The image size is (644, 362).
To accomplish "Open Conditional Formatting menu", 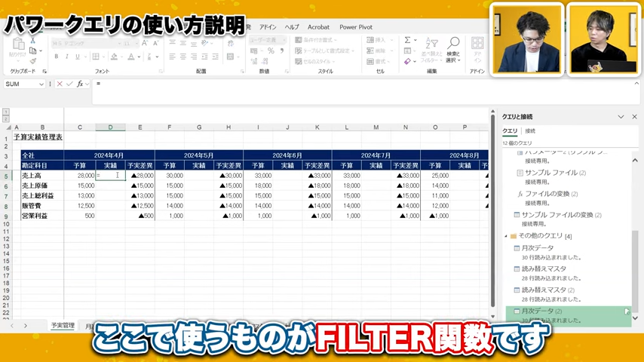I will pos(316,40).
